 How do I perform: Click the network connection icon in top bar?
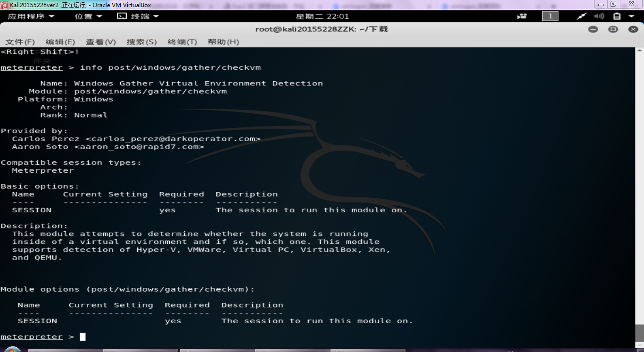pyautogui.click(x=582, y=16)
